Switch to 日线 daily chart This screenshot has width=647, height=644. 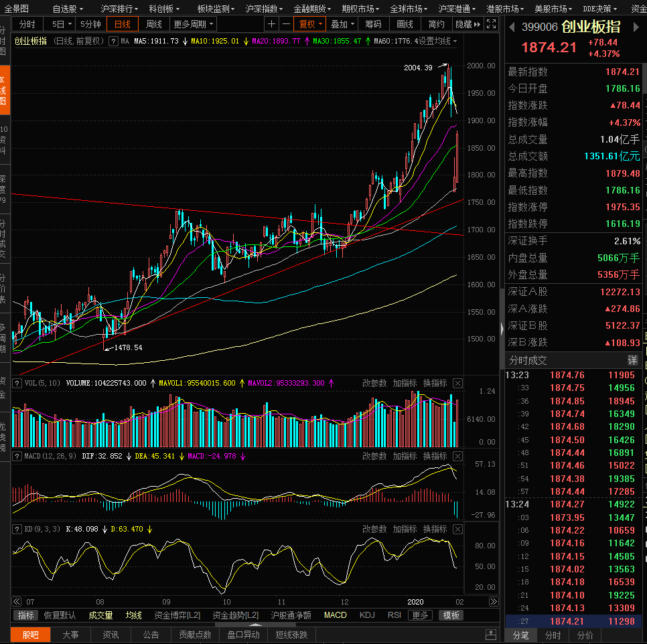click(x=122, y=24)
